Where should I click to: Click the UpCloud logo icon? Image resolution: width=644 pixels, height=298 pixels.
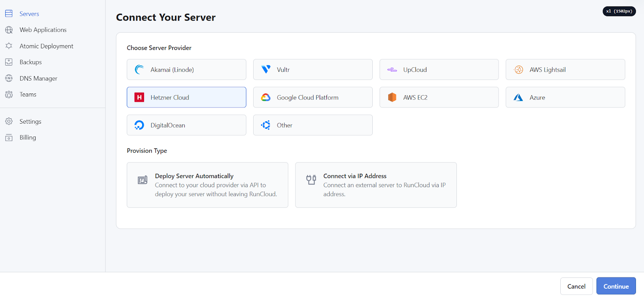point(392,70)
